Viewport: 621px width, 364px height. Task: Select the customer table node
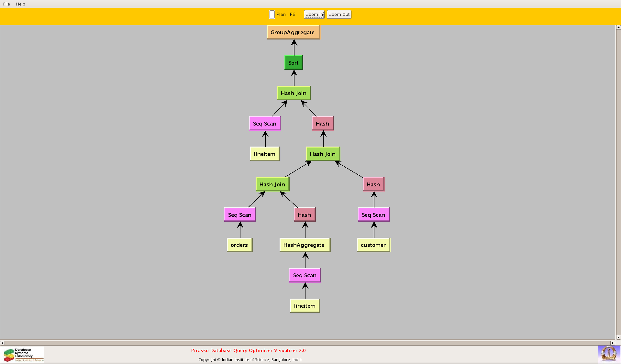373,245
